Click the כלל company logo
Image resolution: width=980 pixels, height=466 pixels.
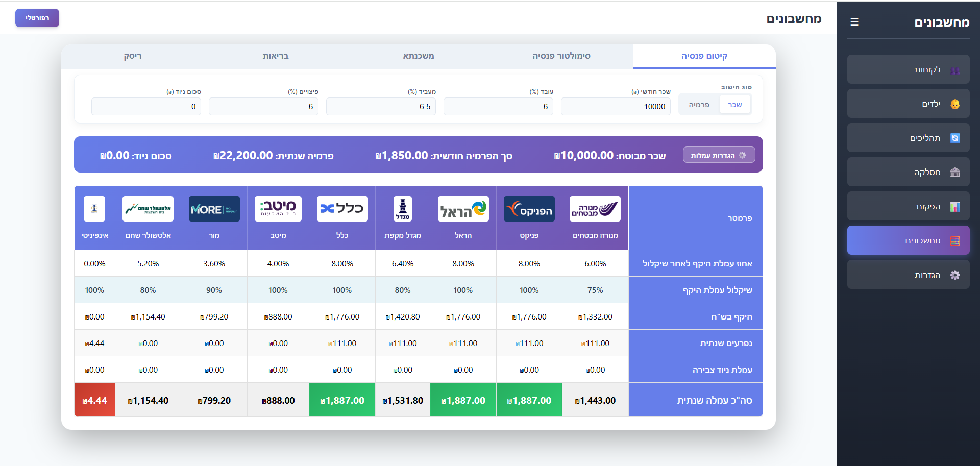(x=342, y=209)
